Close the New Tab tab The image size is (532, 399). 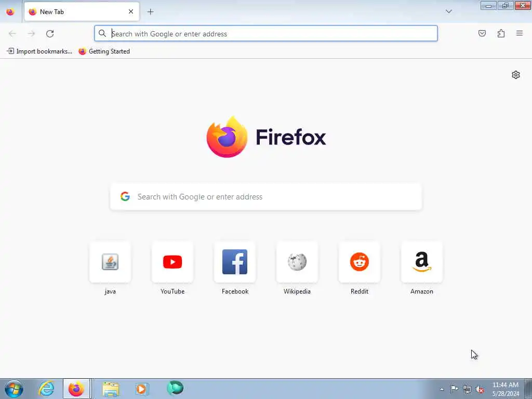pos(130,11)
